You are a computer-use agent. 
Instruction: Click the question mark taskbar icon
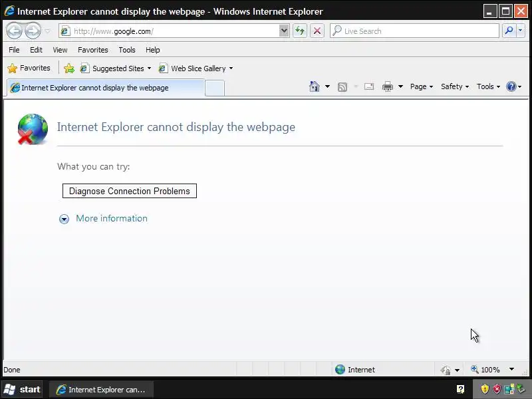tap(460, 389)
